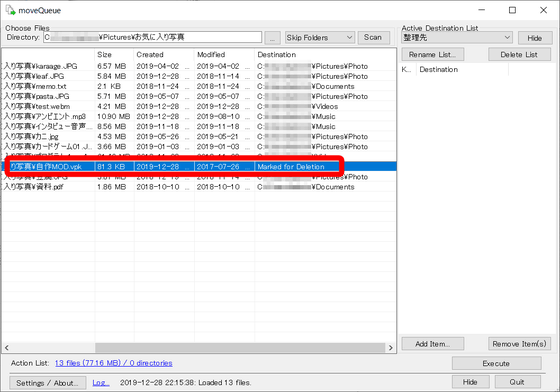Hide the destination list panel
Screen dimensions: 560x392
point(535,38)
